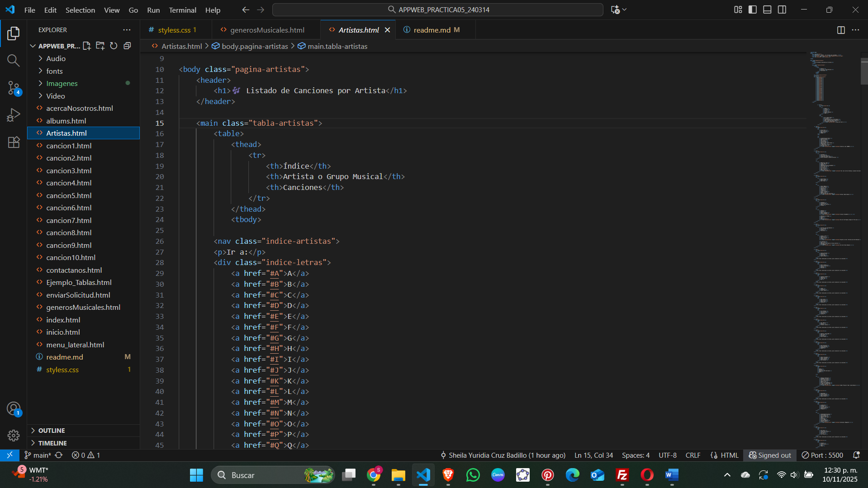Click the Port : 5500 Live Server button
868x488 pixels.
(x=822, y=455)
